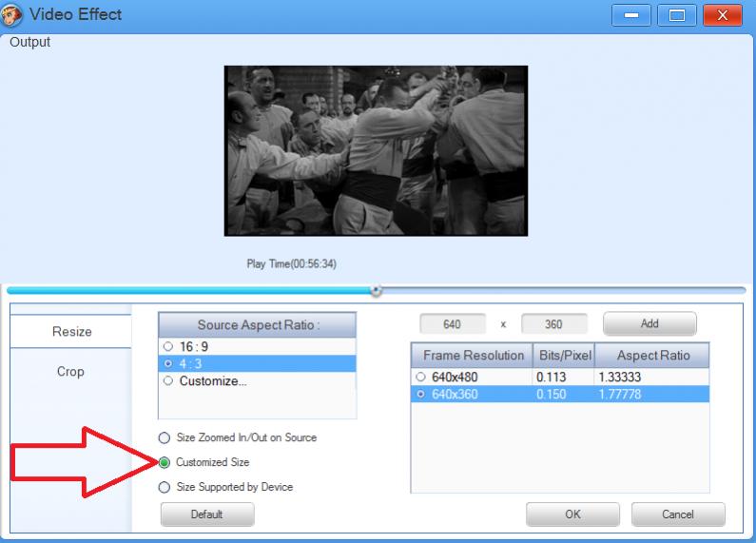Click the playback position slider handle
The width and height of the screenshot is (756, 543).
coord(377,290)
